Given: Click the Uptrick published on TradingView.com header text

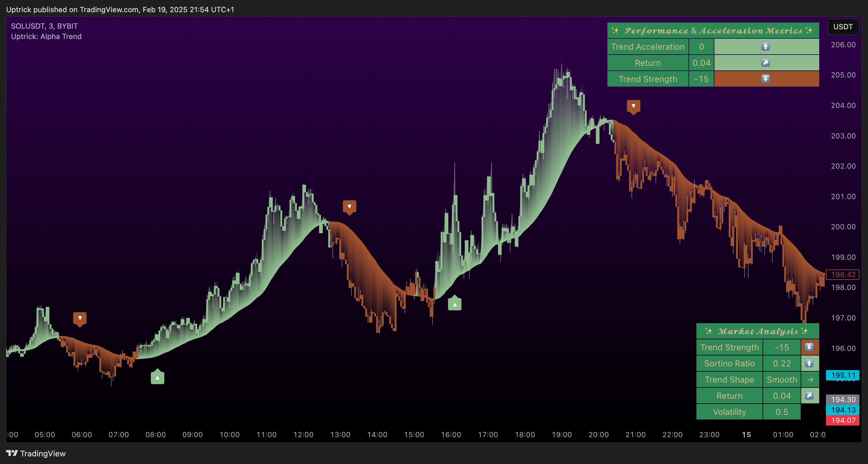Looking at the screenshot, I should tap(120, 9).
